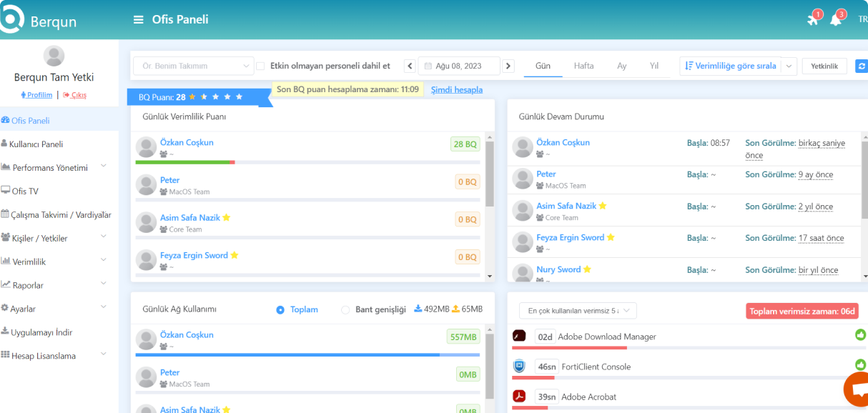Select the Toplam radio button
Viewport: 868px width, 413px height.
[x=280, y=309]
